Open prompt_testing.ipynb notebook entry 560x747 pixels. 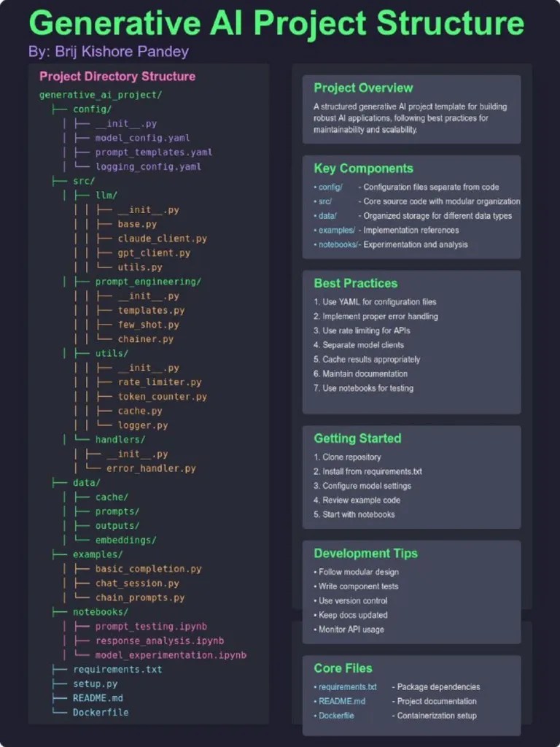(151, 626)
